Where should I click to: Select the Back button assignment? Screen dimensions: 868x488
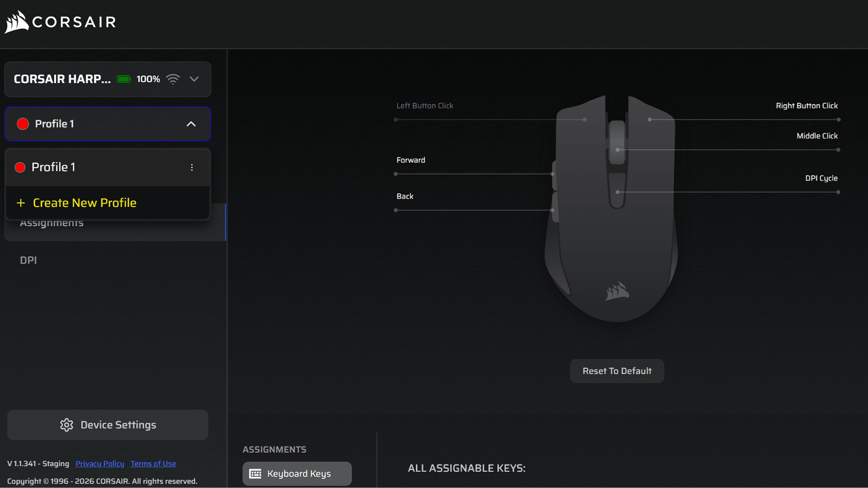[x=405, y=196]
